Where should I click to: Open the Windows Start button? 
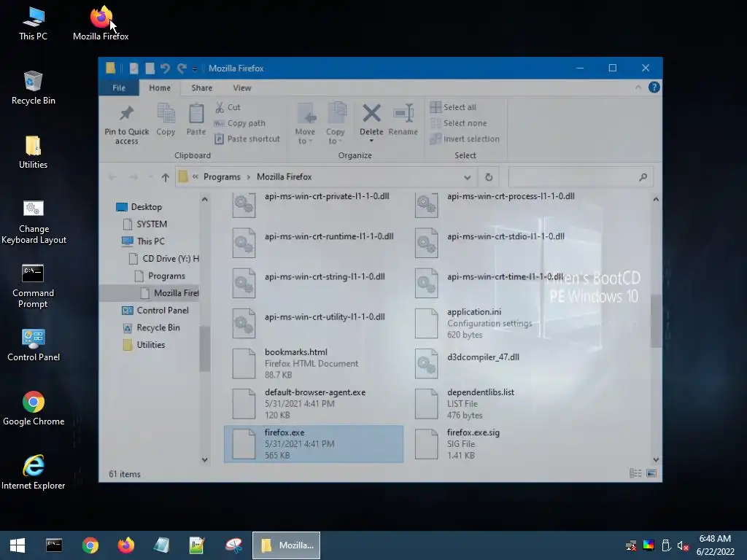pyautogui.click(x=18, y=545)
